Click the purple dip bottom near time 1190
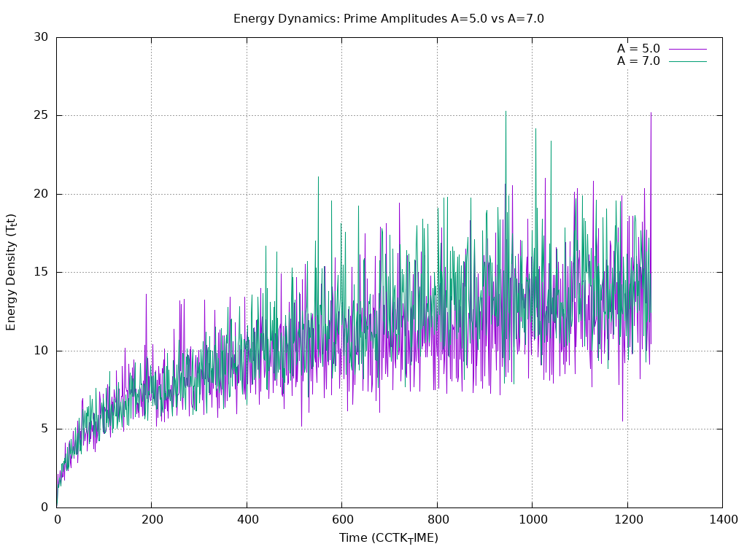Image resolution: width=747 pixels, height=560 pixels. coord(622,421)
